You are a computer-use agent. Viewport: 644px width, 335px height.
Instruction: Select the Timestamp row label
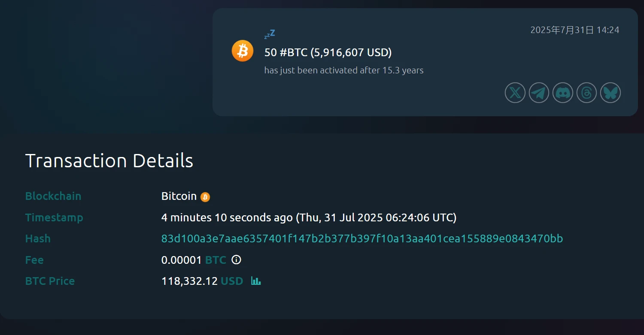54,217
